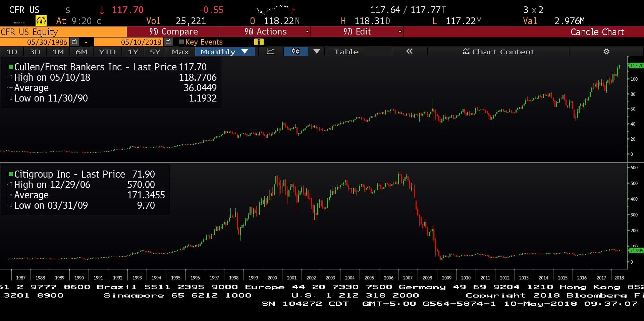This screenshot has width=644, height=321.
Task: Select the candle chart type icon
Action: pyautogui.click(x=296, y=51)
